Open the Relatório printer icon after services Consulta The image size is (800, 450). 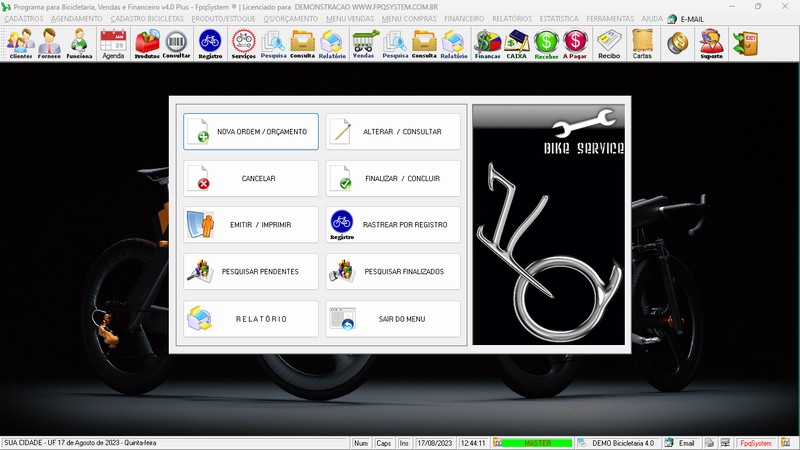click(332, 44)
